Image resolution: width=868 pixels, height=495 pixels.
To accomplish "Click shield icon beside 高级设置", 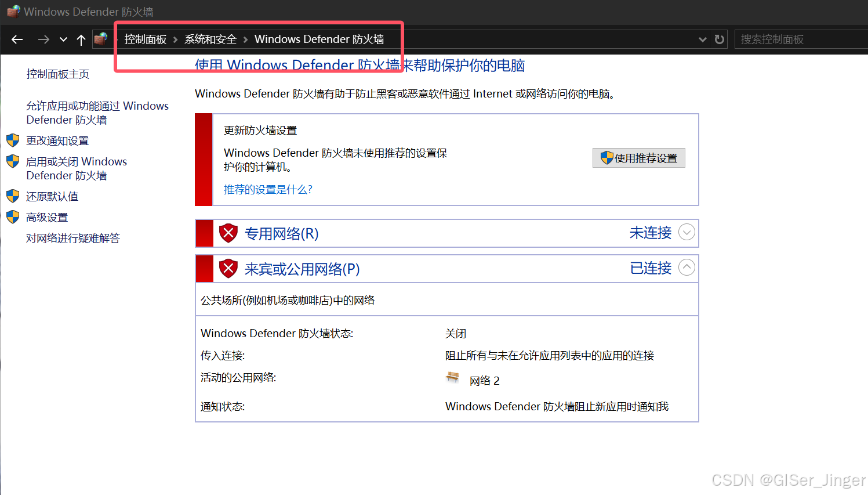I will click(x=13, y=217).
